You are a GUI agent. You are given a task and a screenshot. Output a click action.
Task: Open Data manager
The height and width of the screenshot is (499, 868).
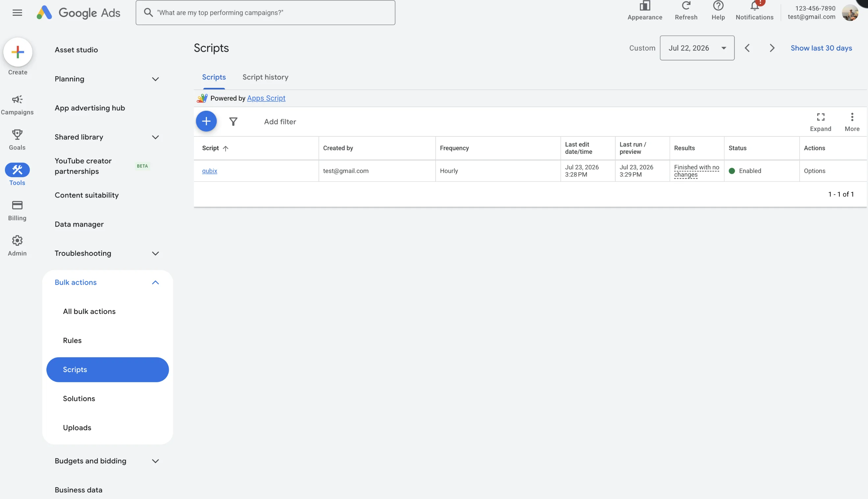pos(79,225)
